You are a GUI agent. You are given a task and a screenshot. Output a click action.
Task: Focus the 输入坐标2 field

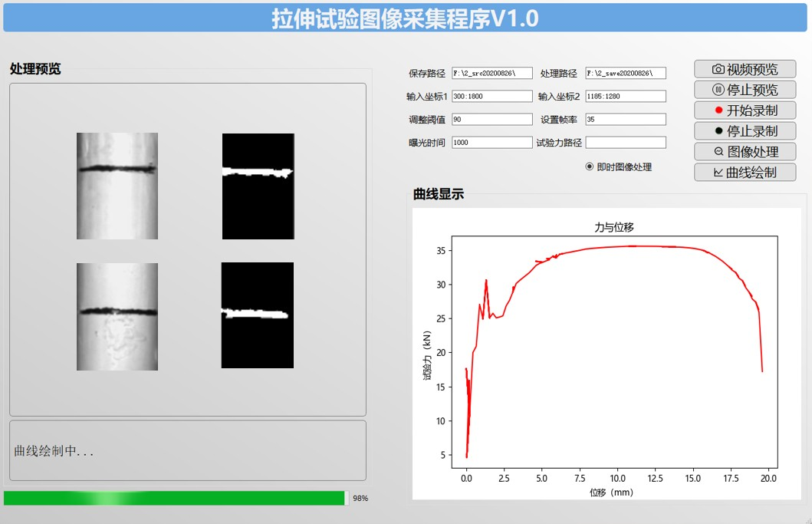[625, 97]
